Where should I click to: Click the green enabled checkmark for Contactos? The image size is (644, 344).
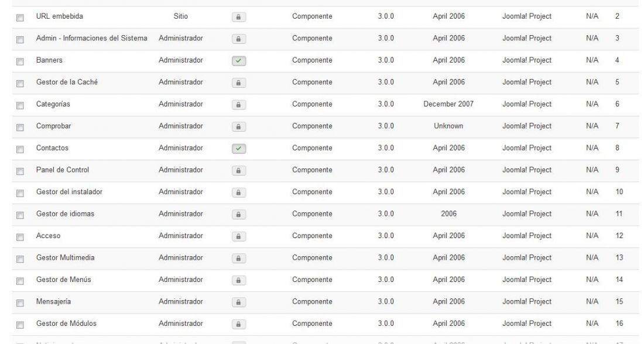click(239, 149)
